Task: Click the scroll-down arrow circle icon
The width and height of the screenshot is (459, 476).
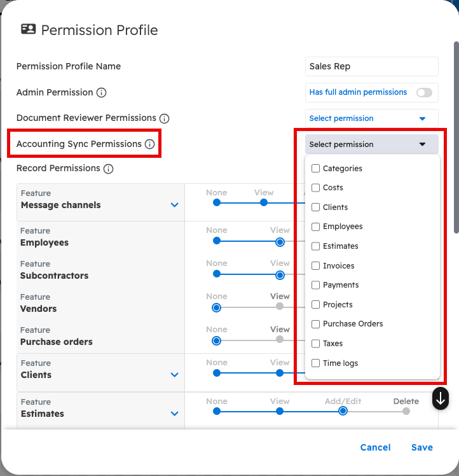Action: (441, 398)
